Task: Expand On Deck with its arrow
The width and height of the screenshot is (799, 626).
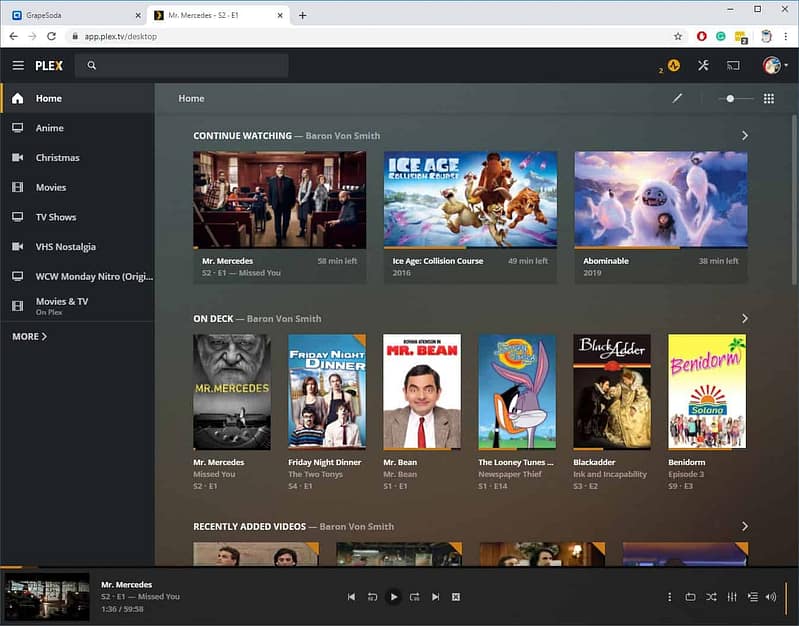Action: [x=744, y=319]
